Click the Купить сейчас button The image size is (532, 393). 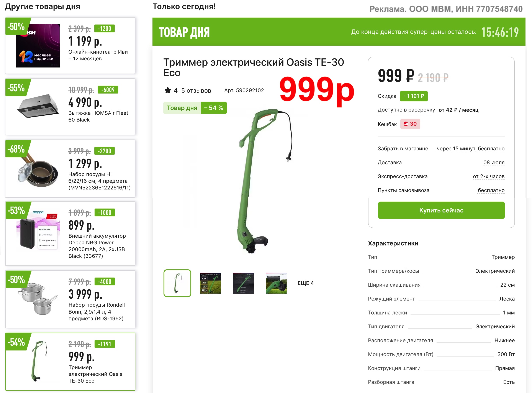[441, 210]
